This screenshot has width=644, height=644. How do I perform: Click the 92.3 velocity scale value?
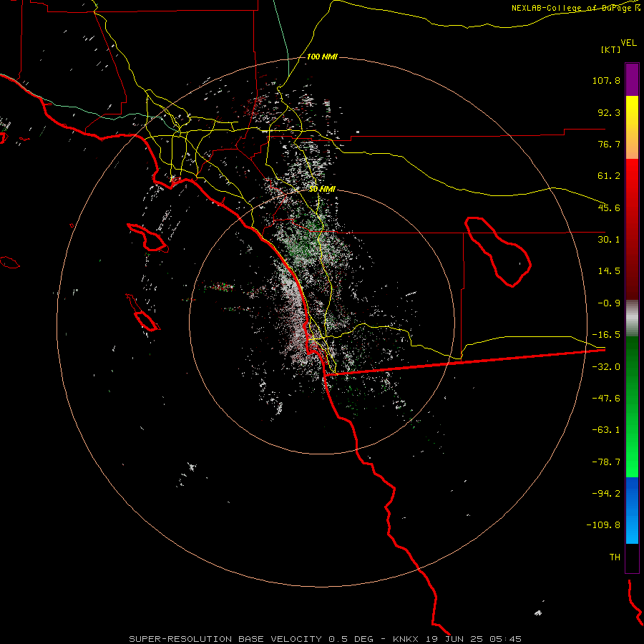pyautogui.click(x=609, y=112)
